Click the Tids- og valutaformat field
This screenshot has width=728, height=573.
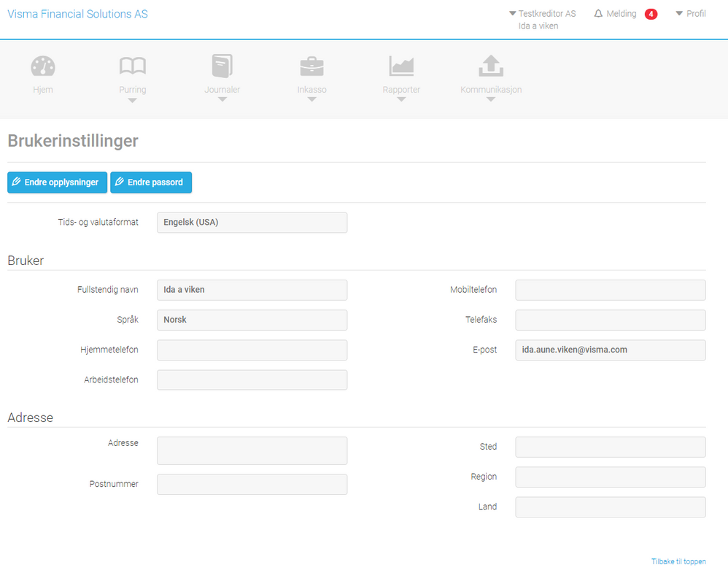click(252, 223)
